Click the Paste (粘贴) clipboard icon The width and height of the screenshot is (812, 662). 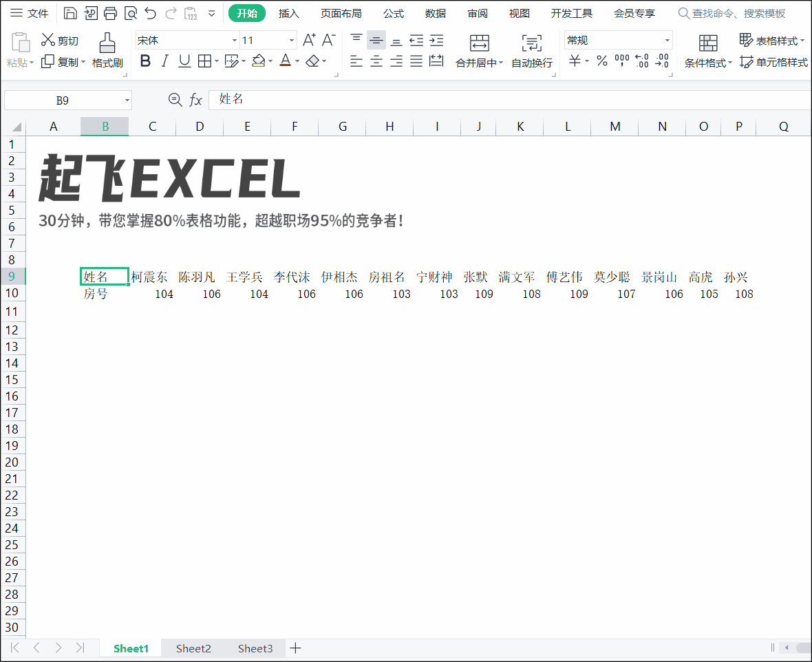tap(20, 43)
